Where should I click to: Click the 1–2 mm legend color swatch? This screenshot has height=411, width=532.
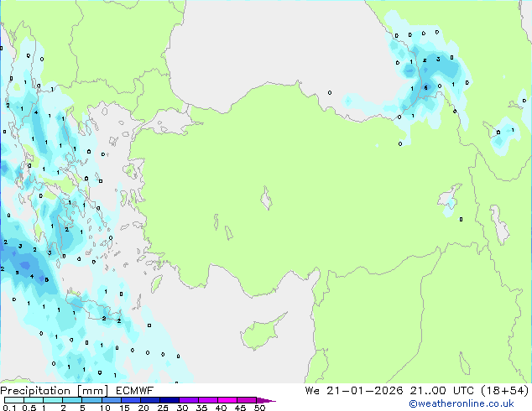[x=53, y=400]
